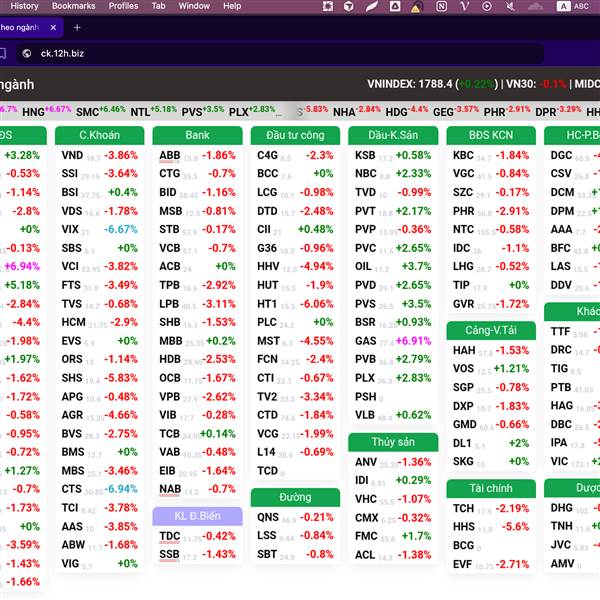
Task: Select TDC row in KL Đ.Biến
Action: pos(197,536)
